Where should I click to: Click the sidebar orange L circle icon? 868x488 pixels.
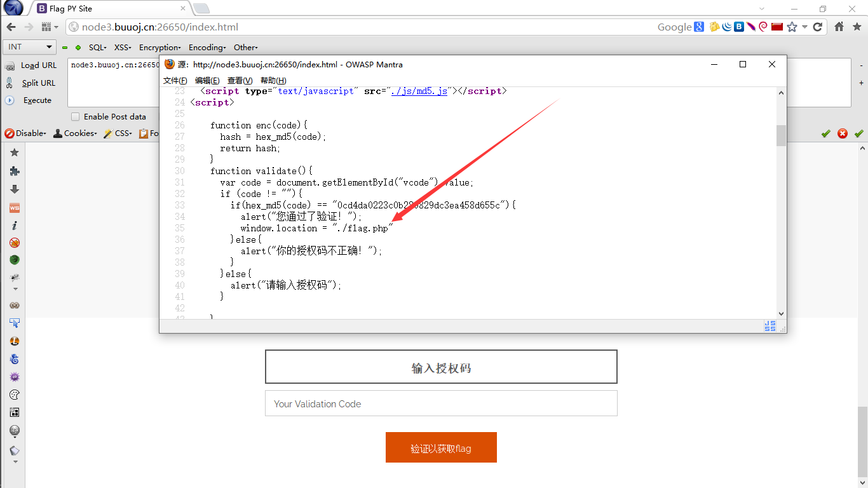click(15, 341)
